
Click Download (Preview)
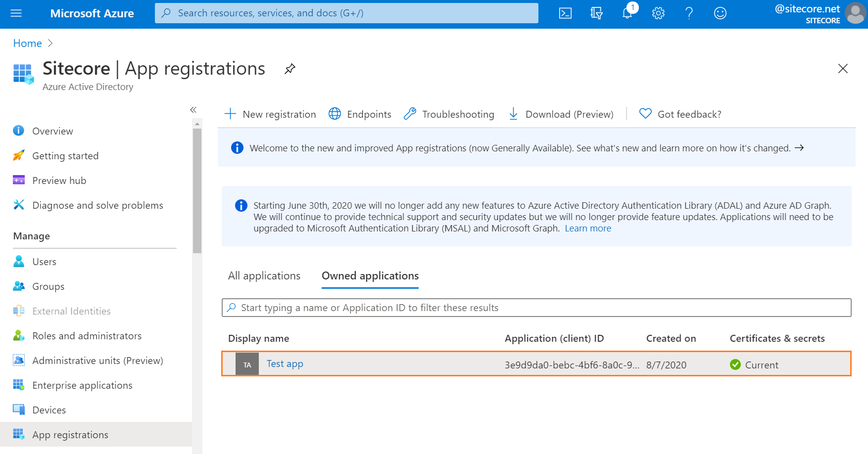[x=561, y=114]
